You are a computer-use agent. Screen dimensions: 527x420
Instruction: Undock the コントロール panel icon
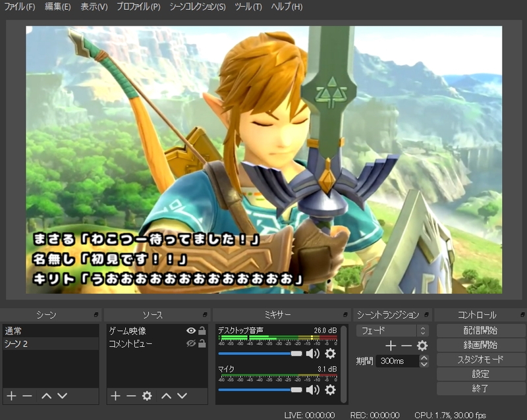coord(522,315)
